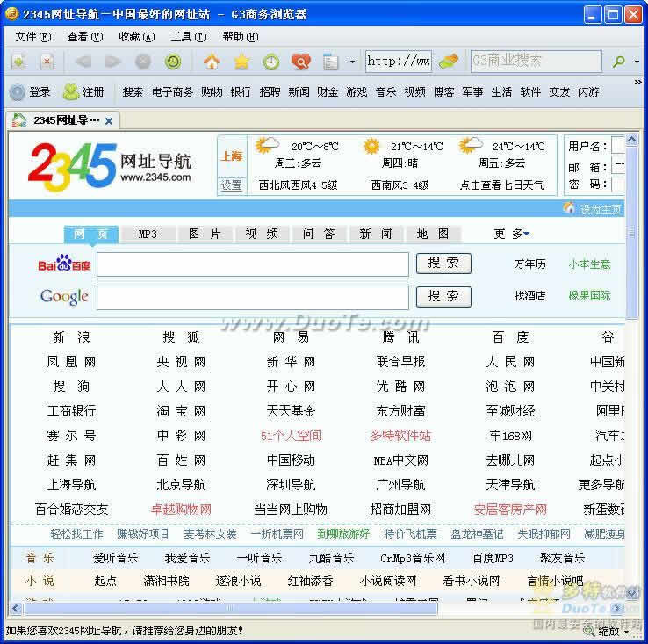648x644 pixels.
Task: Close the 2345网址导航 tab with X
Action: point(109,121)
